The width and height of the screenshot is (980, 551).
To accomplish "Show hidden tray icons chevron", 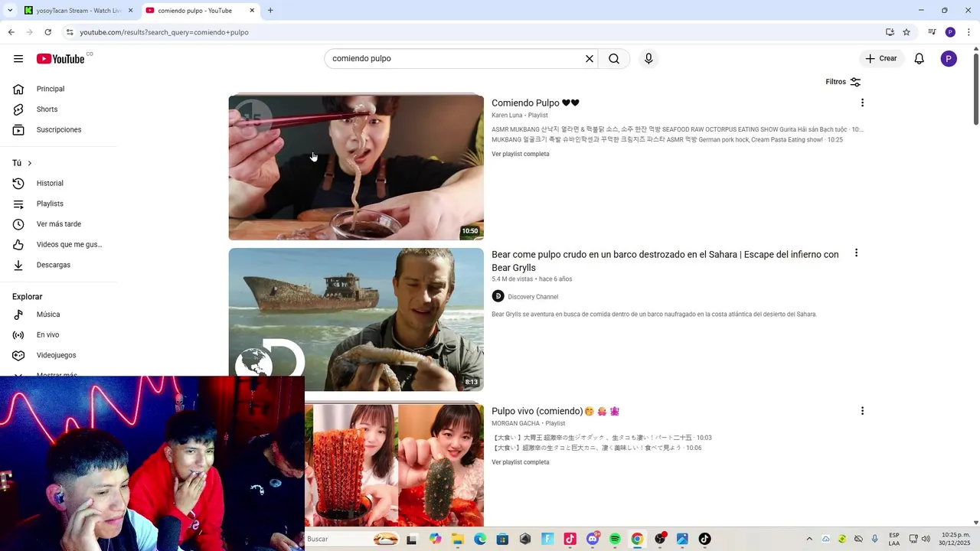I will [x=809, y=539].
